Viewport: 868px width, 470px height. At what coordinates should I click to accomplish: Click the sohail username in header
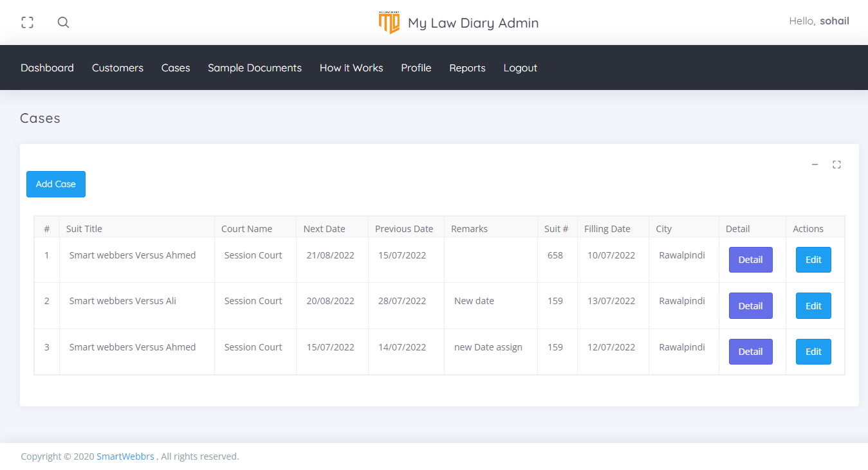834,21
